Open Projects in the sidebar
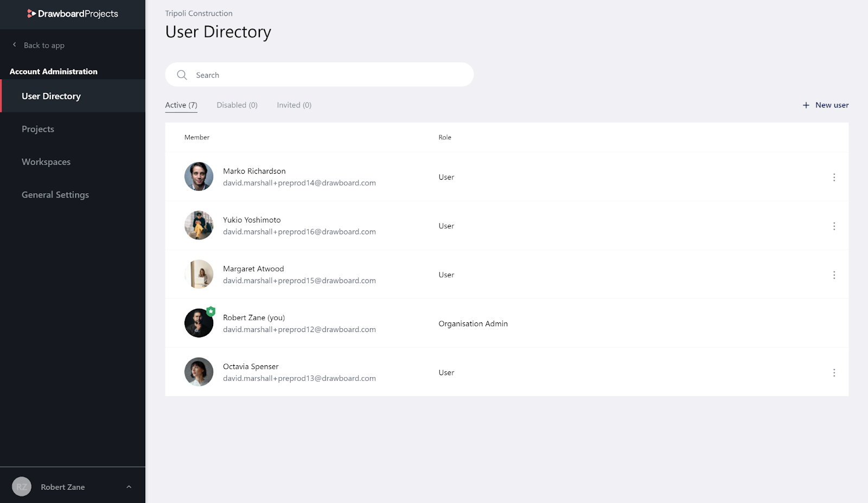The width and height of the screenshot is (868, 503). click(38, 129)
